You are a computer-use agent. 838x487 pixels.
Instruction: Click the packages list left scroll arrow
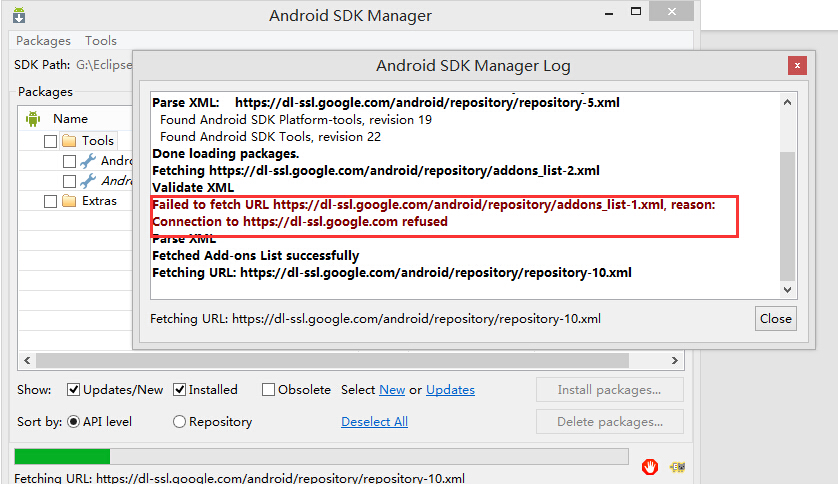(27, 361)
